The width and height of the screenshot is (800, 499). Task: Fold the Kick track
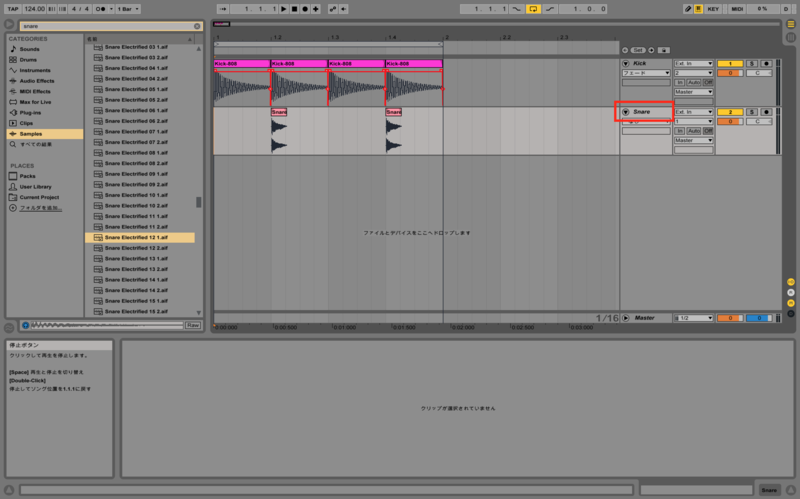pyautogui.click(x=626, y=63)
